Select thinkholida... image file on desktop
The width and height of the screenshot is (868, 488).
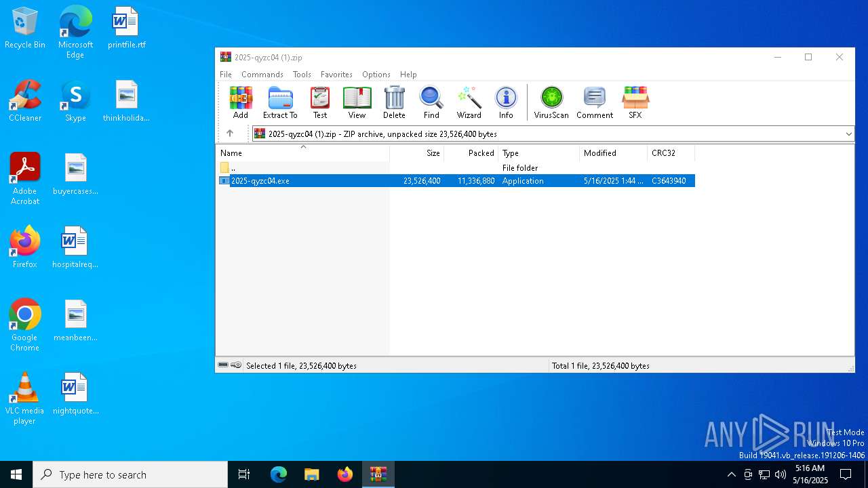127,101
